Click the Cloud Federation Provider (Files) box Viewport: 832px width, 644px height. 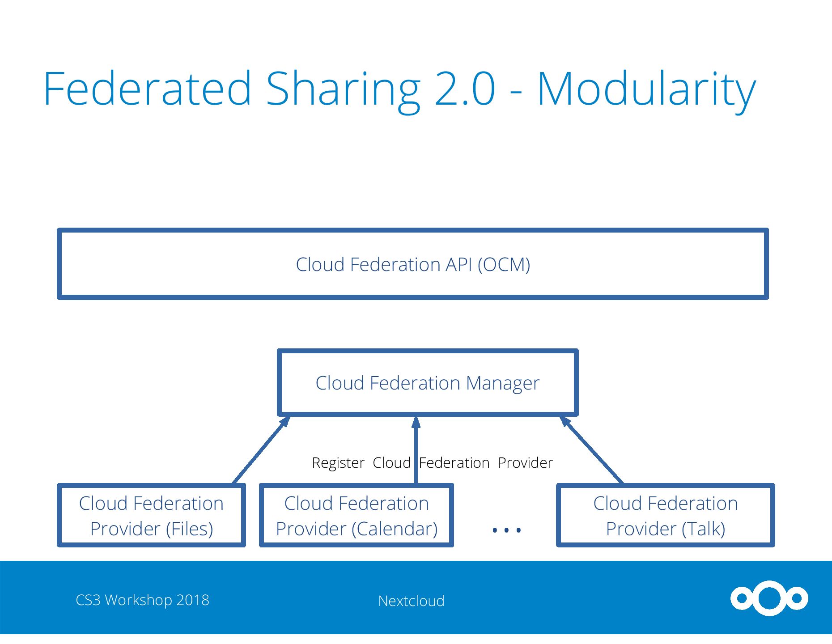(x=151, y=515)
